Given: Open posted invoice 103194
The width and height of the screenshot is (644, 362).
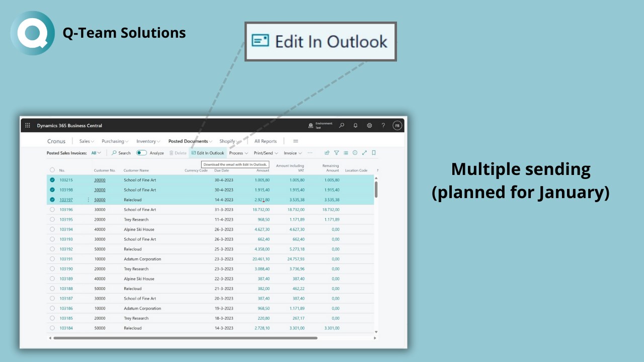Looking at the screenshot, I should [x=66, y=229].
